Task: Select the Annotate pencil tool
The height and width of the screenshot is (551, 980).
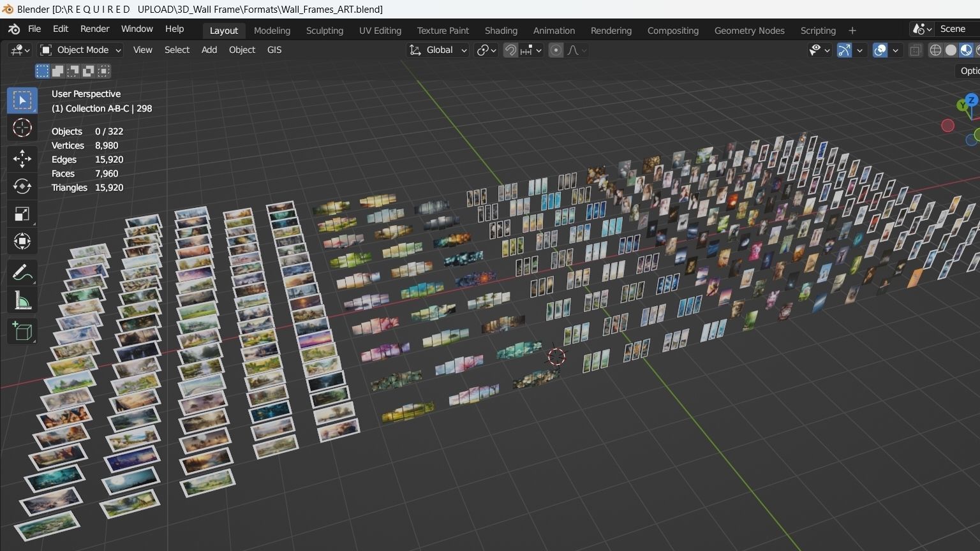Action: (22, 273)
